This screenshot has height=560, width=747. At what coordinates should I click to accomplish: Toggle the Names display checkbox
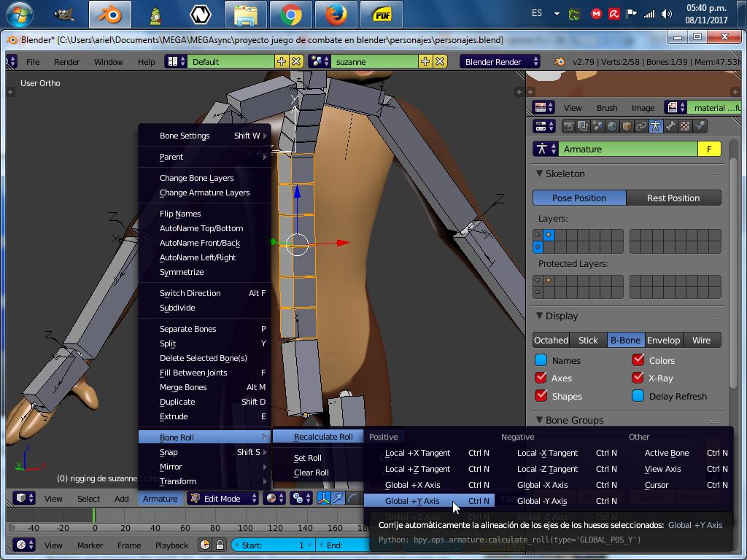click(541, 360)
